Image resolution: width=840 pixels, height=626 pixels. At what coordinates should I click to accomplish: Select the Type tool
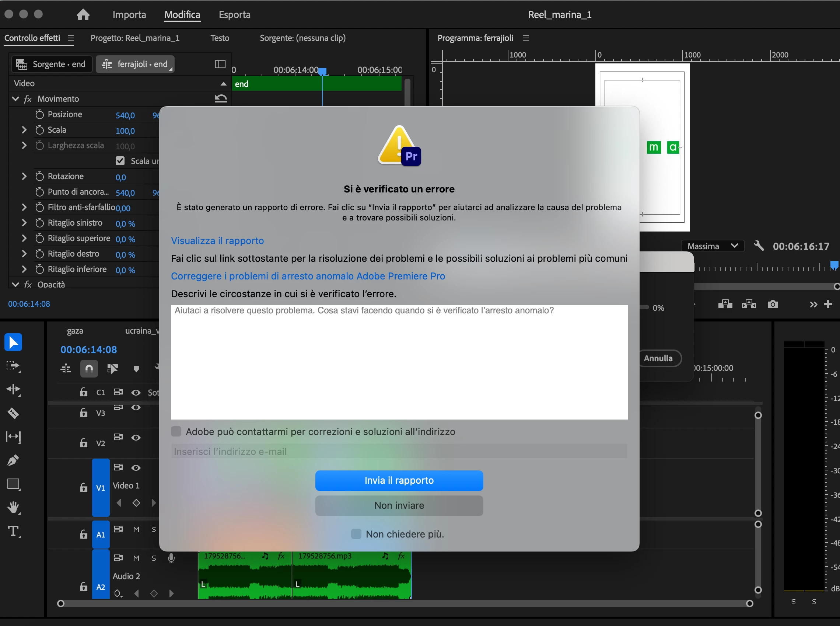click(x=13, y=531)
